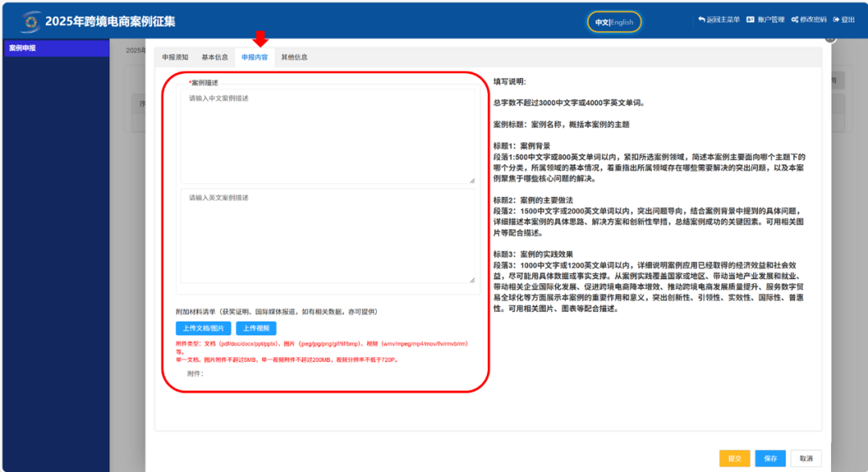Click the 修改密码 link
The height and width of the screenshot is (472, 868).
coord(813,19)
